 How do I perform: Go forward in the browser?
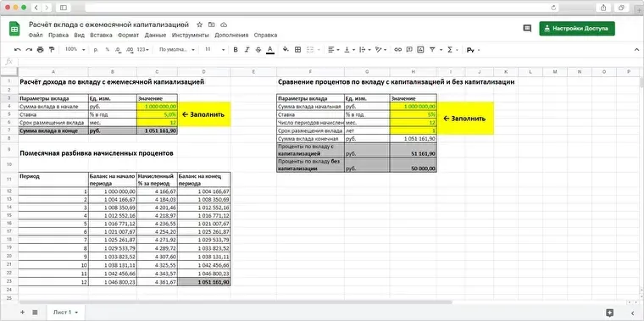click(x=47, y=8)
